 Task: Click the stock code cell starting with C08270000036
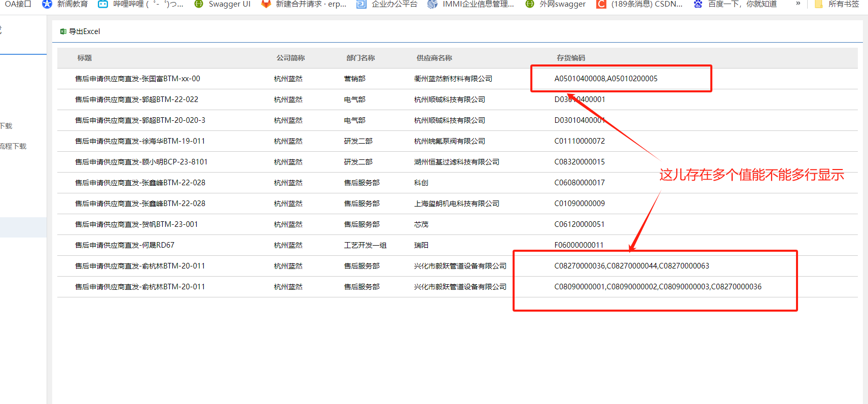coord(632,266)
